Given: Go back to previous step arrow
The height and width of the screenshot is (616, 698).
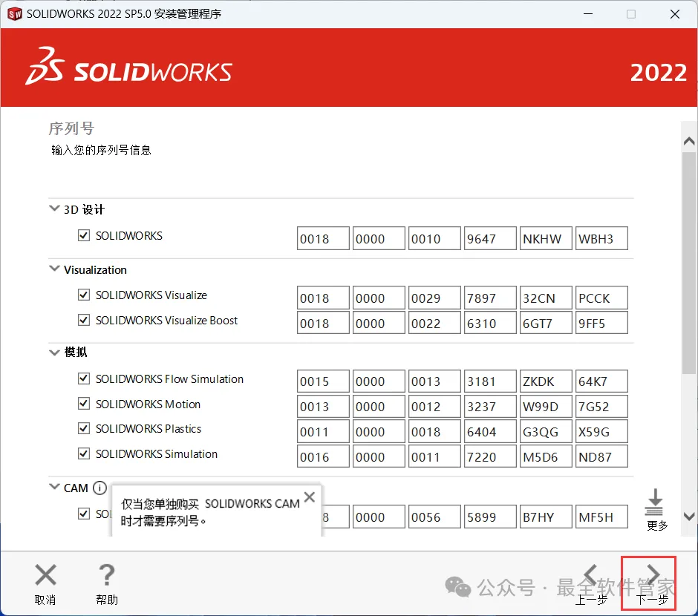Looking at the screenshot, I should tap(590, 574).
